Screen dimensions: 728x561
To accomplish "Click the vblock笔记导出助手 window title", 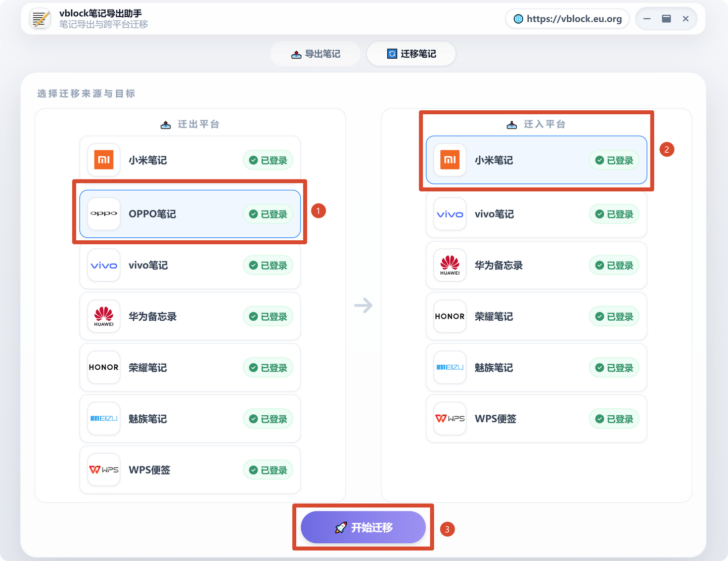I will point(101,14).
